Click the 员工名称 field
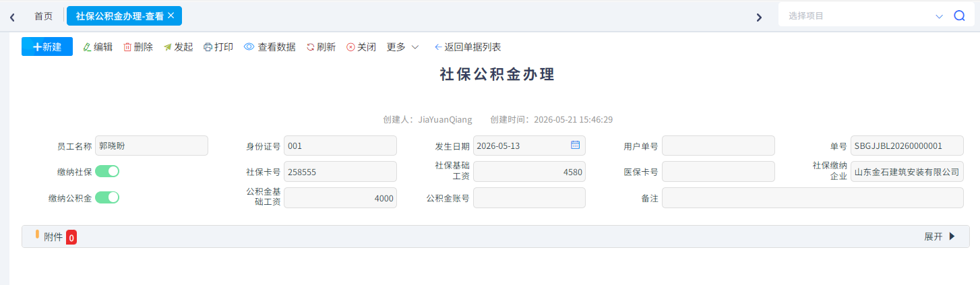The height and width of the screenshot is (285, 980). [x=152, y=146]
